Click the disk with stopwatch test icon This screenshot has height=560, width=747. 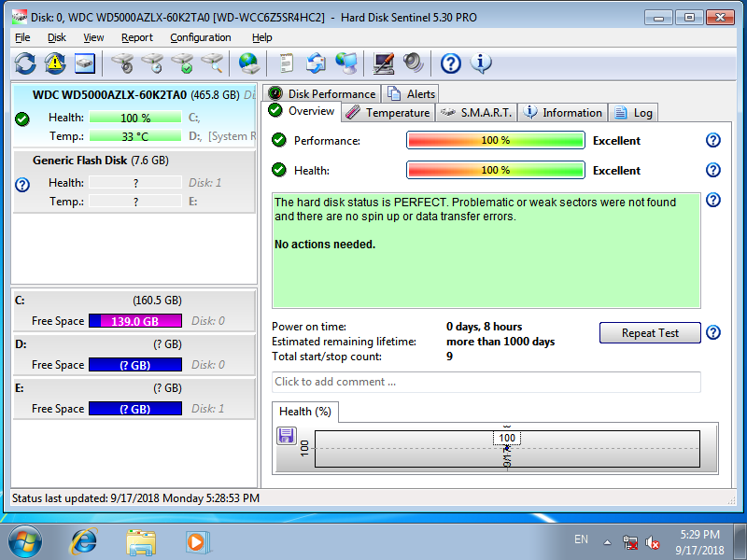pyautogui.click(x=123, y=63)
